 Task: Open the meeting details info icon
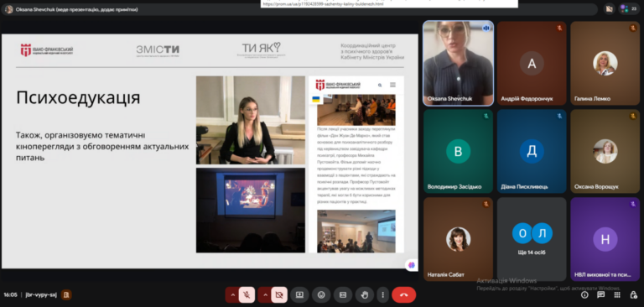(584, 294)
